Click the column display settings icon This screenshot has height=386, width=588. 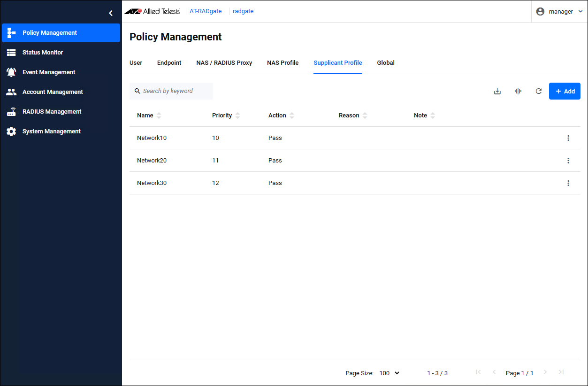click(x=518, y=91)
